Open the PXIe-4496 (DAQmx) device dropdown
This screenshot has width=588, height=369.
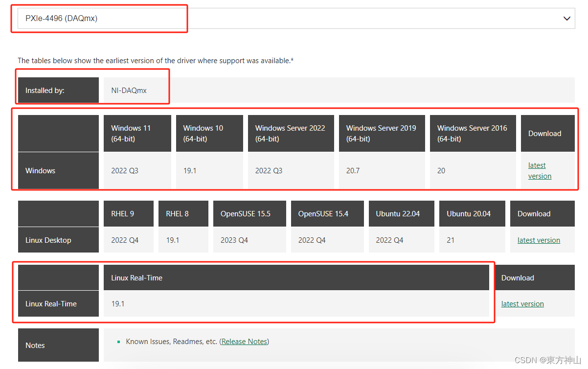click(x=296, y=18)
